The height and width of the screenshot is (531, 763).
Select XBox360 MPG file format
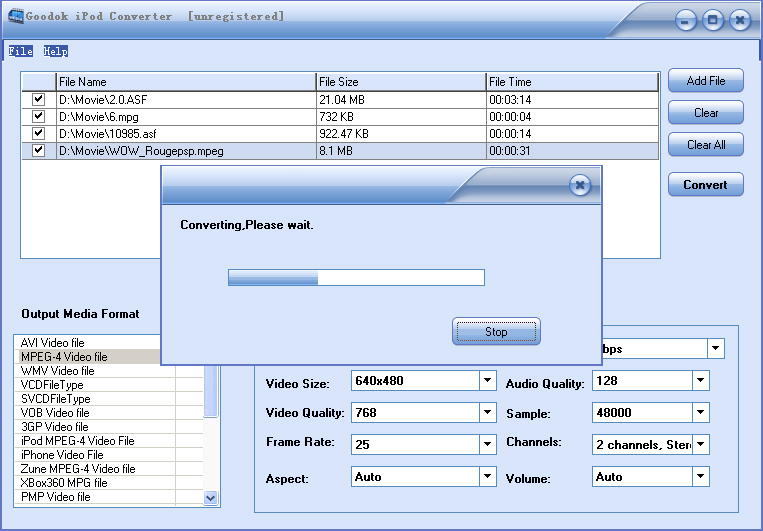(94, 483)
